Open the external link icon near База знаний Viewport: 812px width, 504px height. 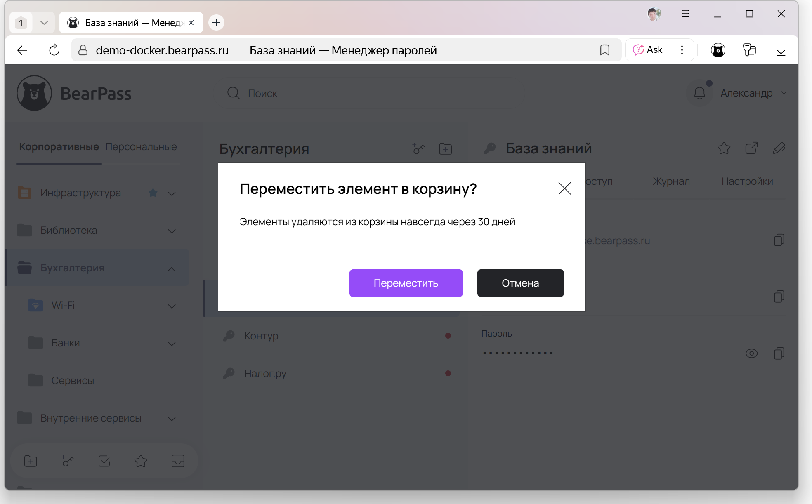pos(752,148)
